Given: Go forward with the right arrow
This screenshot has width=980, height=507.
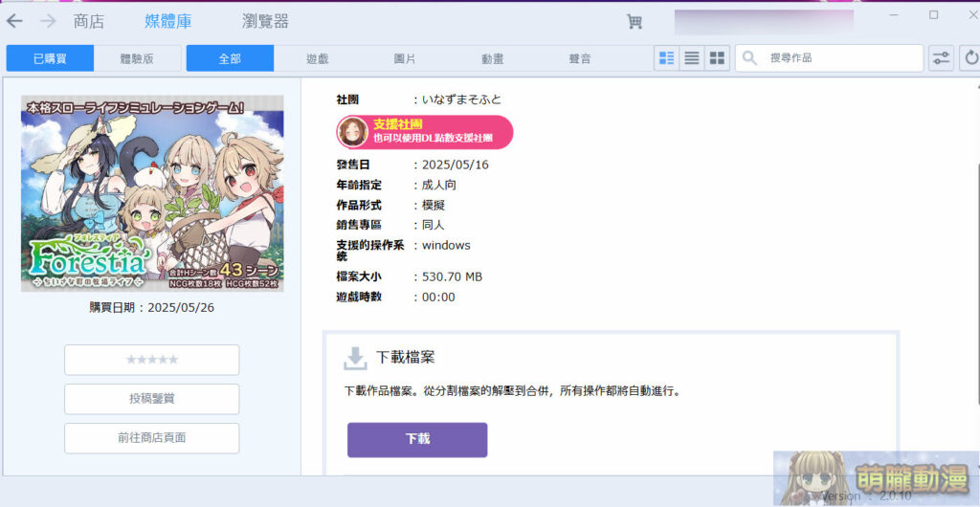Looking at the screenshot, I should click(48, 21).
